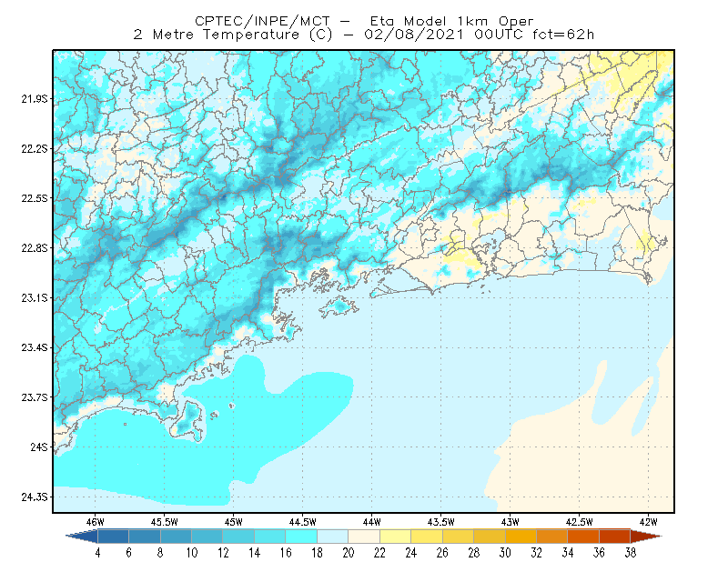Click the latitude label "21.9S"
728x562 pixels.
coord(35,99)
